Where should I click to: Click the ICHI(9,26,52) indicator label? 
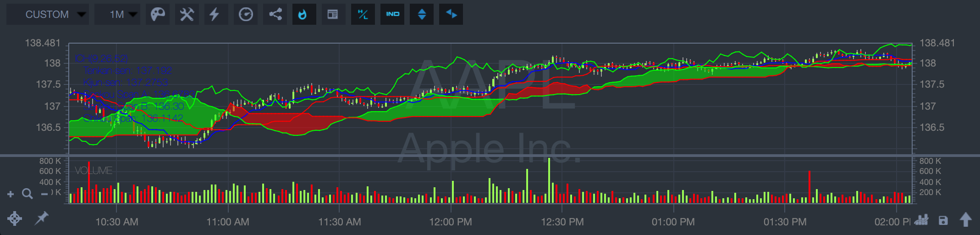pyautogui.click(x=101, y=58)
